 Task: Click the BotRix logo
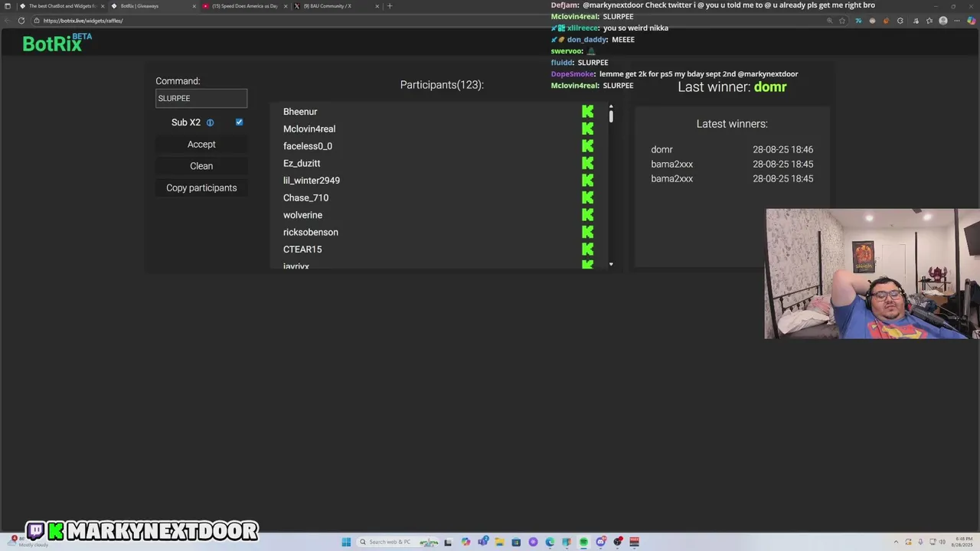[57, 43]
